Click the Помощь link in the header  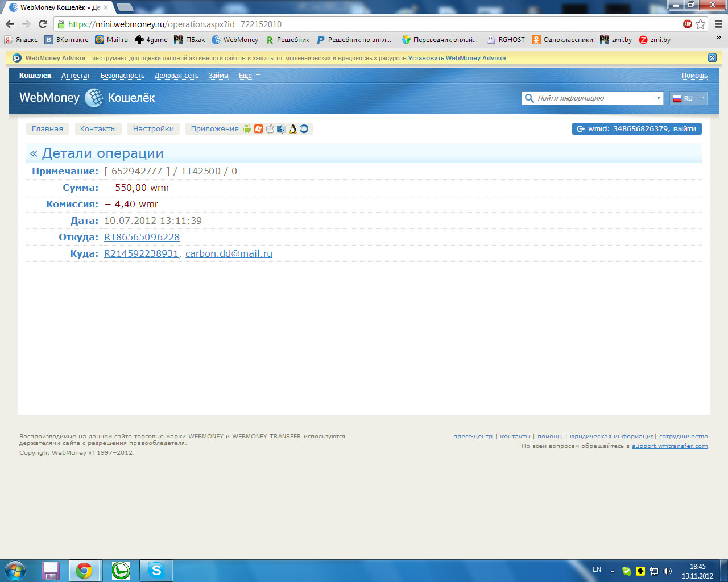pos(695,76)
